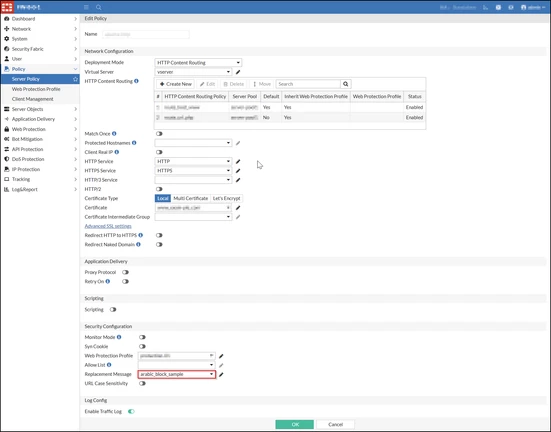The width and height of the screenshot is (551, 432).
Task: Click info icon next to HTTP Content Routing
Action: click(x=136, y=81)
